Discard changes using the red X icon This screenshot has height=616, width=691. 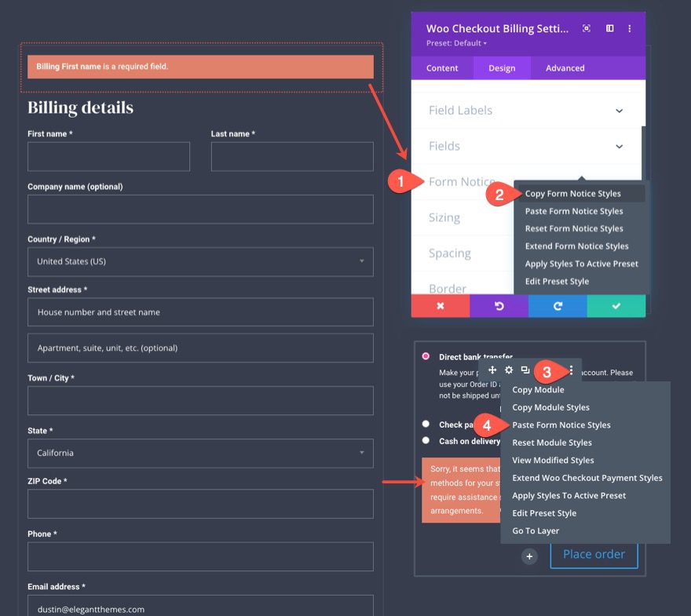click(441, 307)
